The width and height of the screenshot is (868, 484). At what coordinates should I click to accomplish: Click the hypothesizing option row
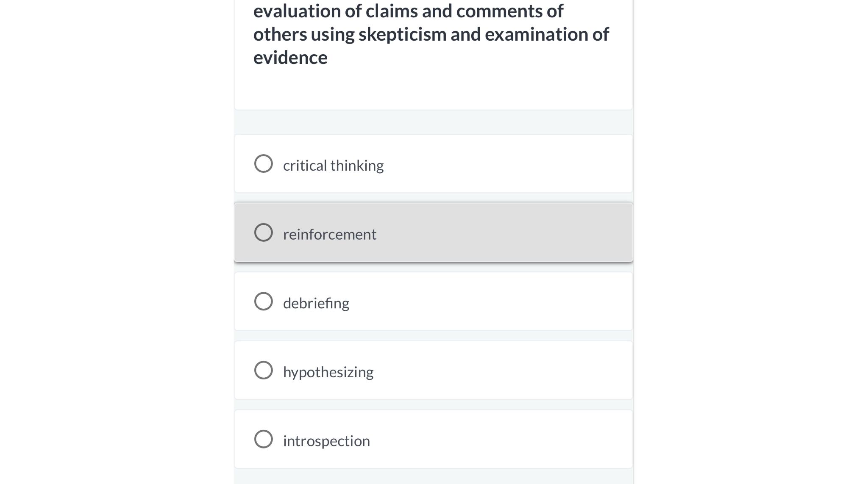coord(432,370)
